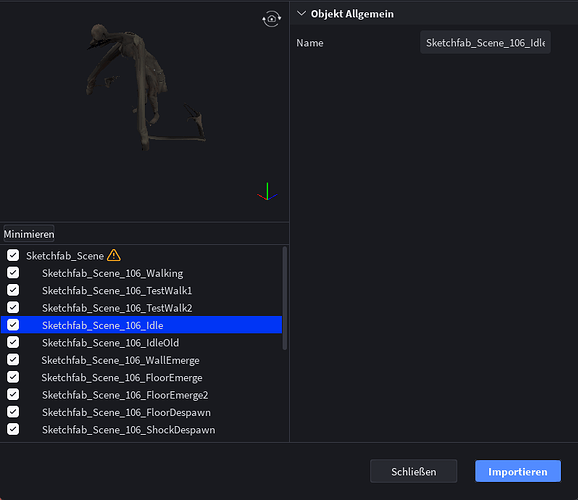Collapse the Objekt Allgemein section

pos(302,14)
